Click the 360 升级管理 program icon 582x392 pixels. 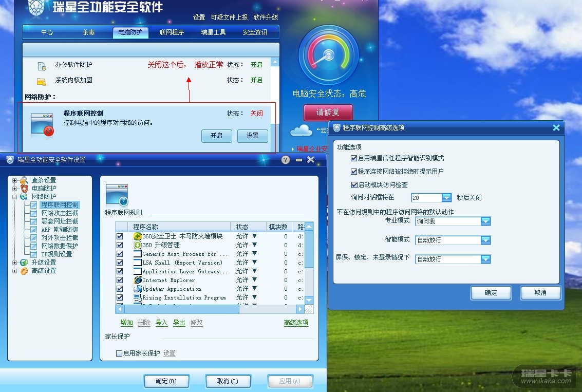137,245
